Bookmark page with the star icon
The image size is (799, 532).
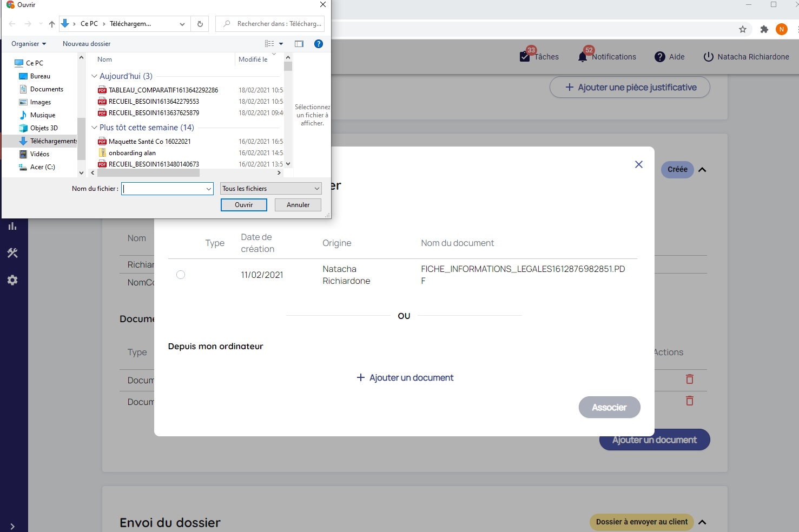click(x=742, y=29)
